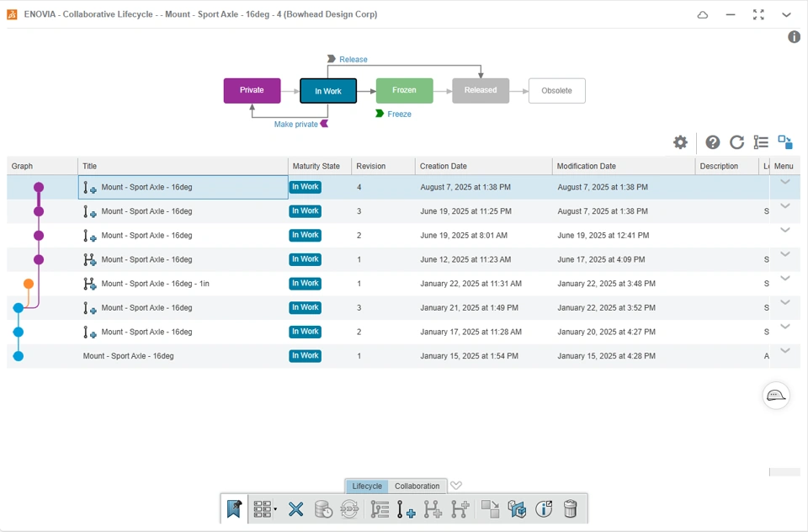Select the Private maturity state box
The height and width of the screenshot is (532, 808).
coord(252,91)
